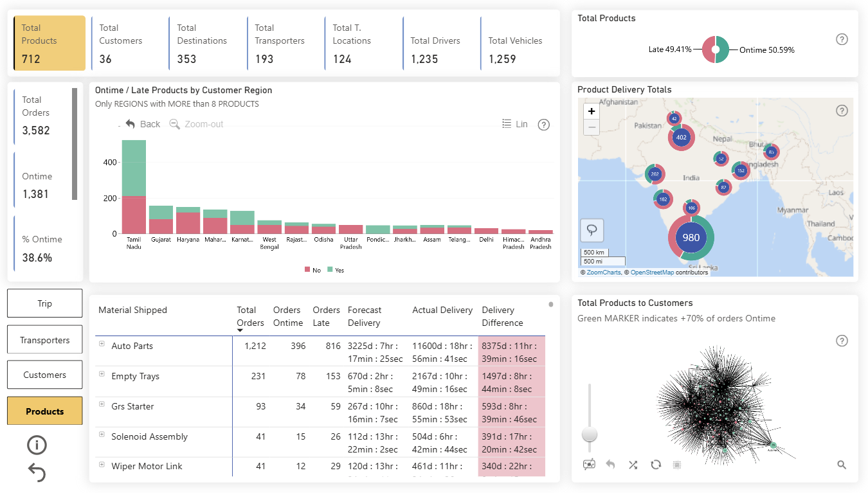The image size is (868, 493).
Task: Select the 102 cluster on the map
Action: point(663,199)
